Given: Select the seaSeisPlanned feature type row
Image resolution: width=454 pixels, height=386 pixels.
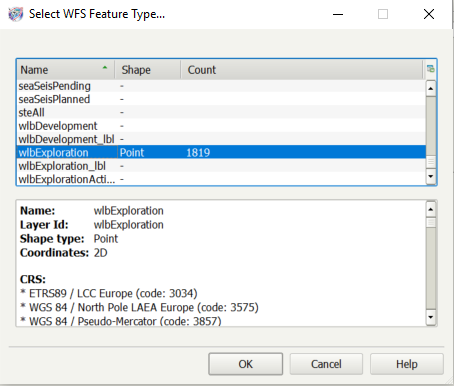Looking at the screenshot, I should coord(221,99).
